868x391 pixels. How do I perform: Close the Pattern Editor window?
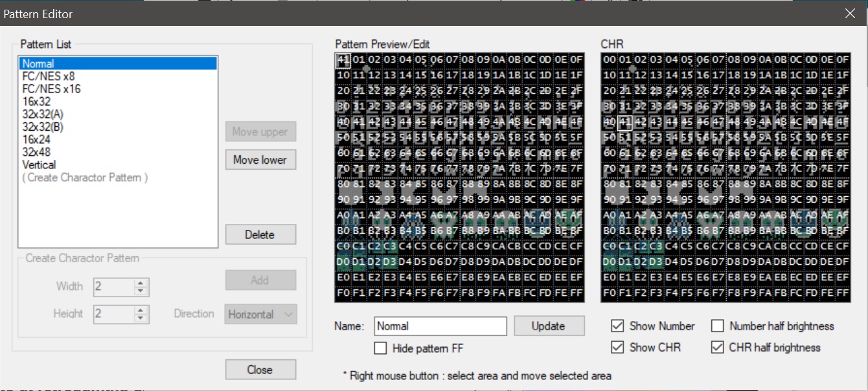point(849,13)
